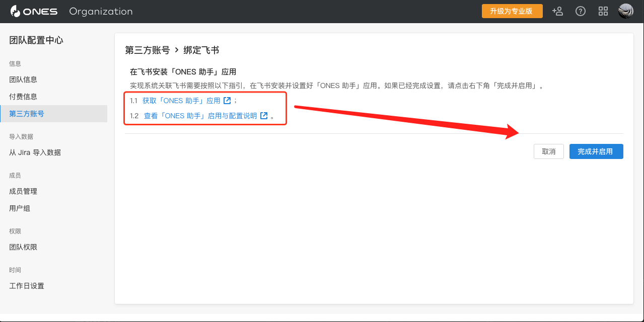This screenshot has height=322, width=644.
Task: Open 查看「ONES 助手」启用与配置说明 link
Action: [x=200, y=116]
